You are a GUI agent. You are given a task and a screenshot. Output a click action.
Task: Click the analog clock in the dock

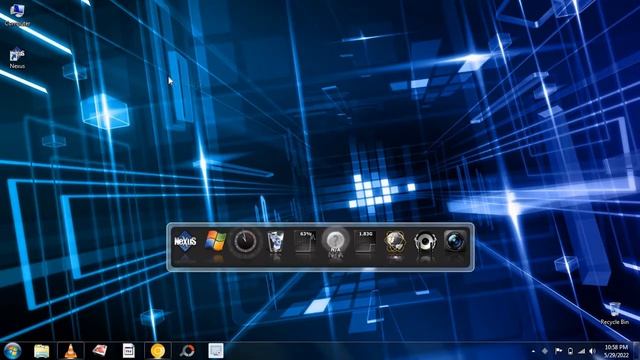pos(245,242)
